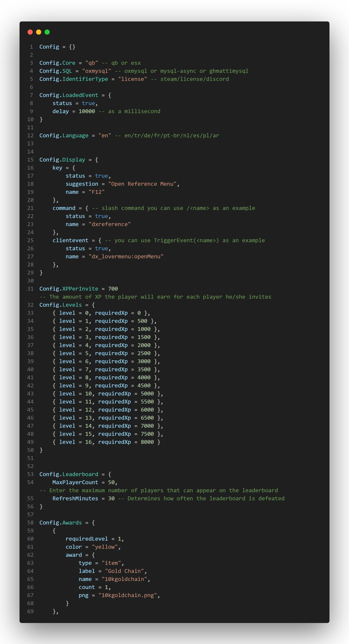Click the "10kgoldchain.png" string
The image size is (349, 644).
click(128, 595)
